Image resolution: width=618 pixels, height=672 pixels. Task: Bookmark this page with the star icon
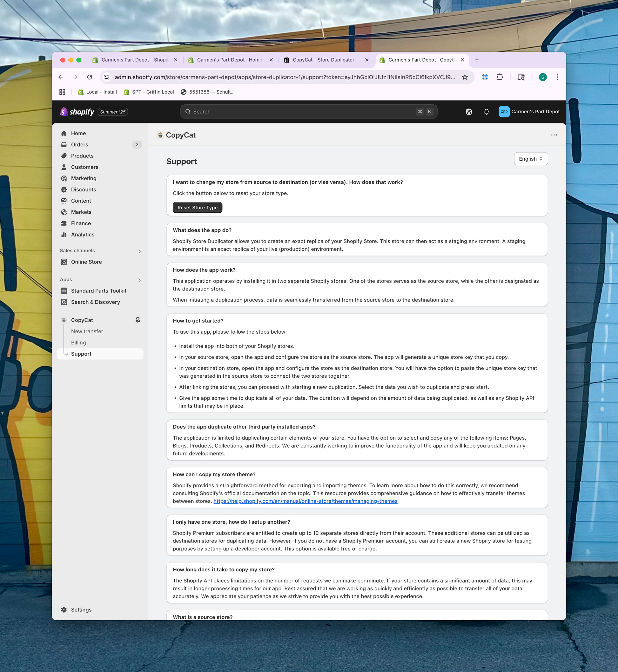tap(465, 77)
